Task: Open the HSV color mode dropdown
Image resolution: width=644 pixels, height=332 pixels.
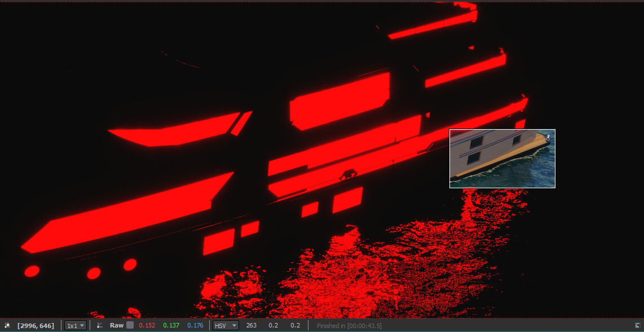Action: point(226,325)
